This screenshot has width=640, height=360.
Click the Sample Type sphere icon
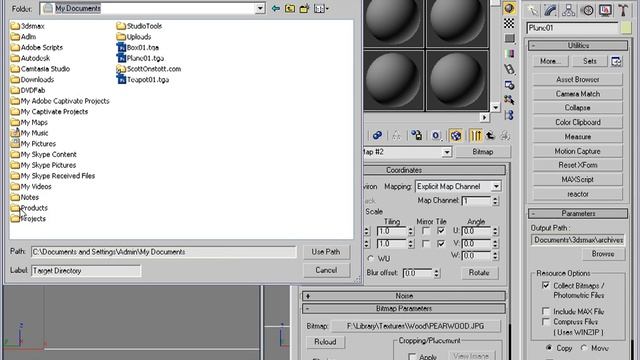pos(509,9)
